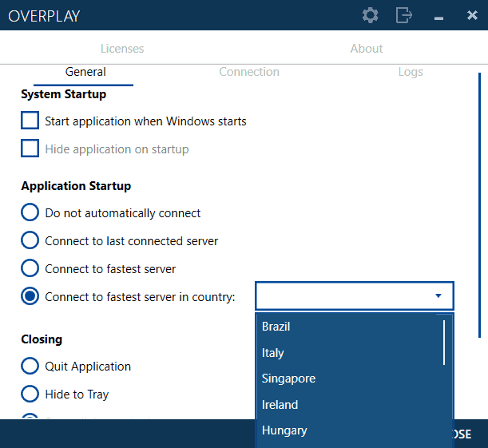The height and width of the screenshot is (448, 488).
Task: Open the About tab
Action: click(367, 49)
